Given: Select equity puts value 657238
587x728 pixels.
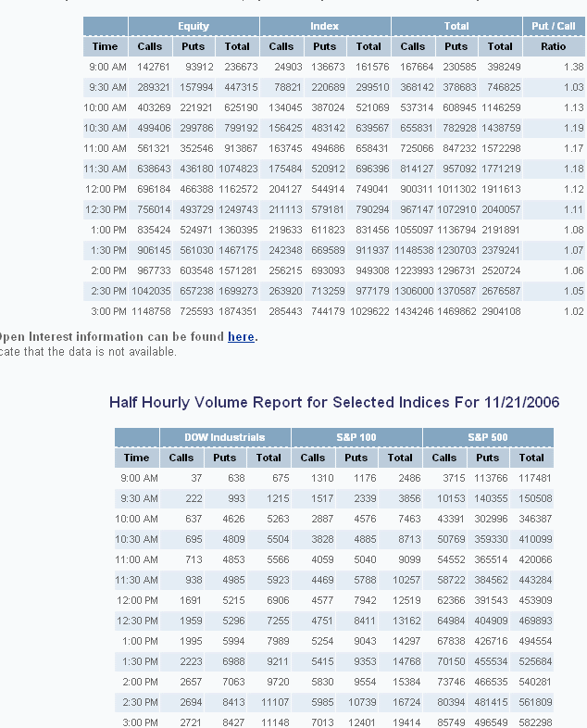Looking at the screenshot, I should tap(197, 291).
